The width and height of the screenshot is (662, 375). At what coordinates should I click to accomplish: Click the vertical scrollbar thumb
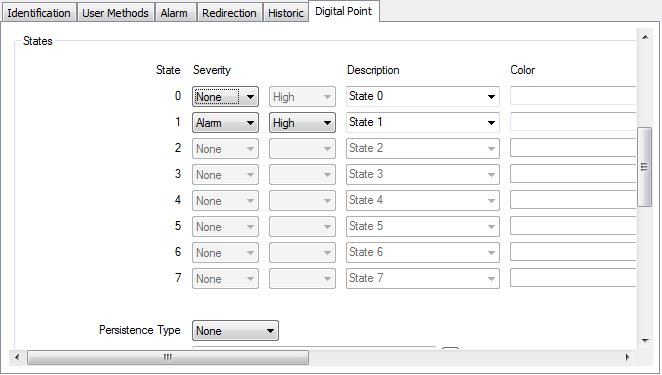click(x=644, y=167)
